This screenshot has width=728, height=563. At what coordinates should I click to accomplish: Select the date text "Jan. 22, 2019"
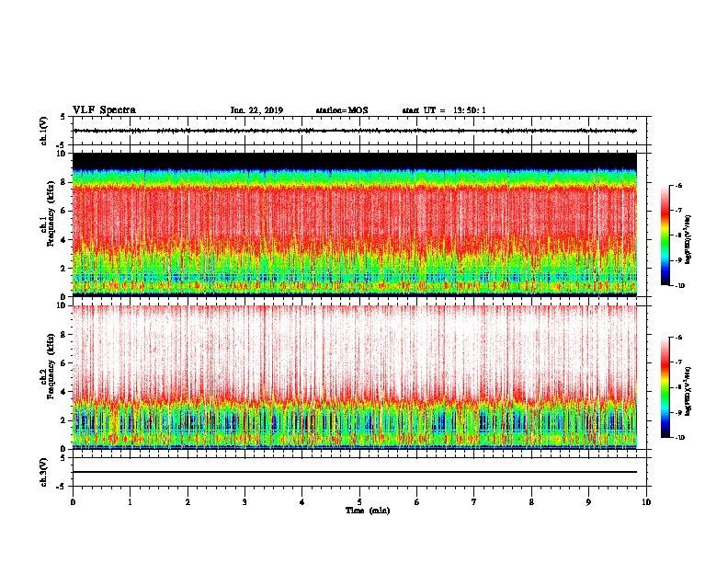click(x=256, y=110)
